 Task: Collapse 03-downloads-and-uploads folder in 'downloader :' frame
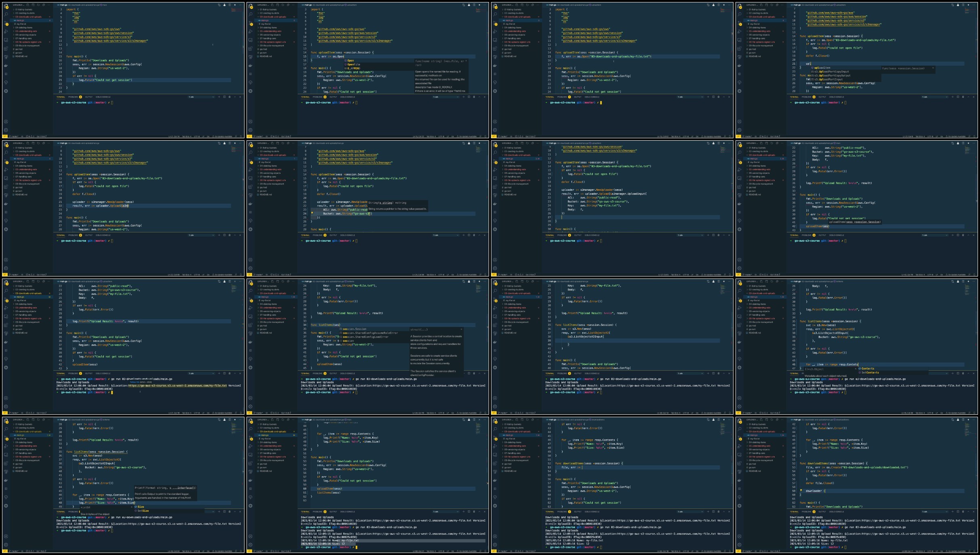click(x=761, y=431)
